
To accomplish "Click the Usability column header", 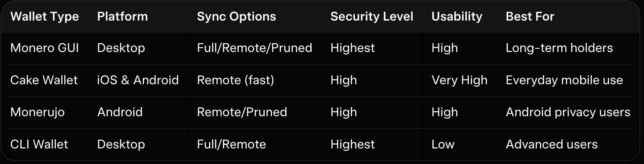I will click(457, 17).
